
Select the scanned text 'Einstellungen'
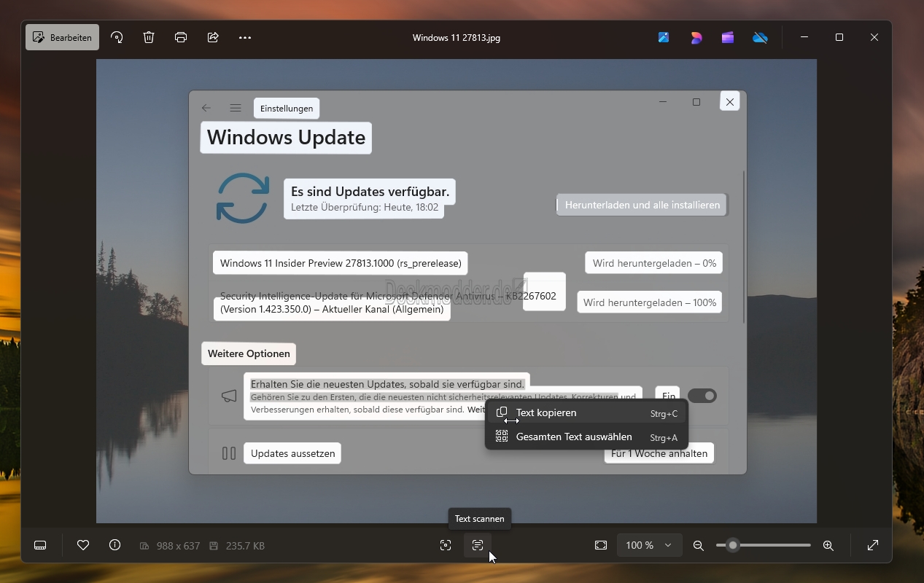coord(287,109)
